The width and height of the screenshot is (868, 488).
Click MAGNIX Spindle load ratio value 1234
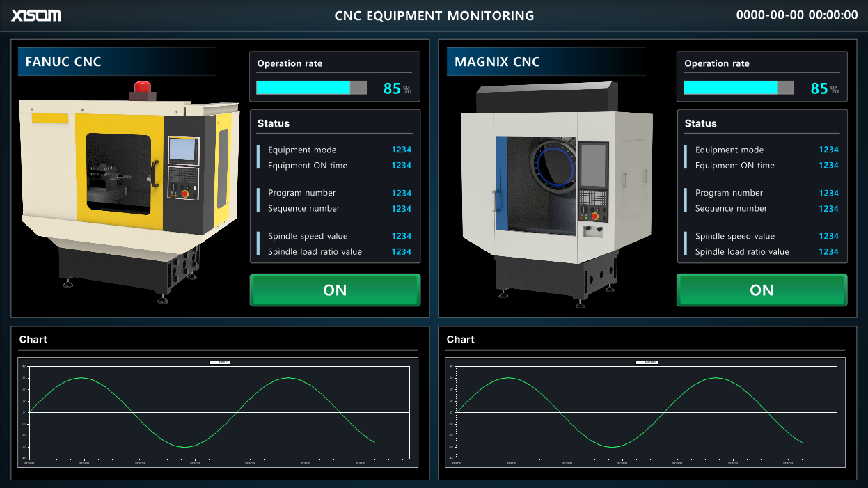coord(828,251)
